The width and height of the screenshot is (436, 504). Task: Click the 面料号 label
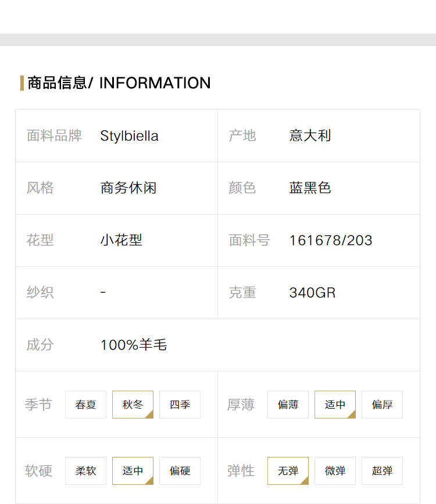click(x=249, y=240)
